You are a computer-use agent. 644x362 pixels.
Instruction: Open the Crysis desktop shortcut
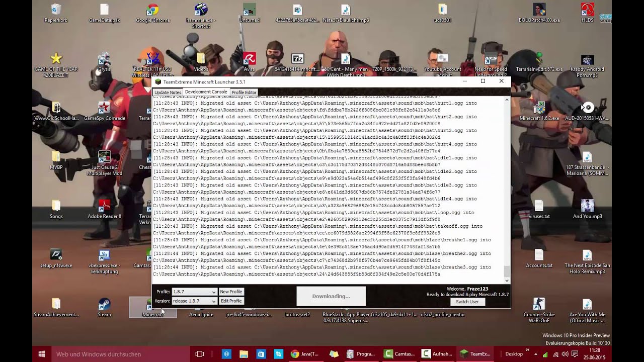click(x=104, y=61)
